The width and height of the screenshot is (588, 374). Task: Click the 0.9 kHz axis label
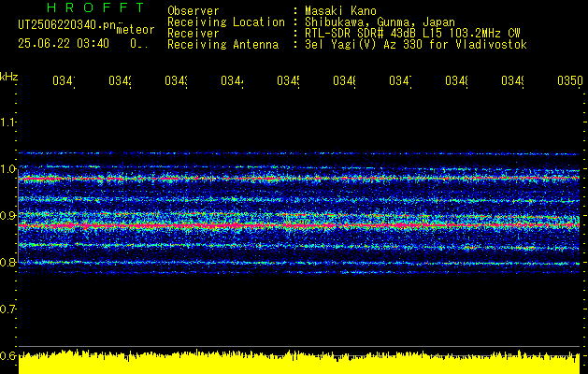(7, 215)
